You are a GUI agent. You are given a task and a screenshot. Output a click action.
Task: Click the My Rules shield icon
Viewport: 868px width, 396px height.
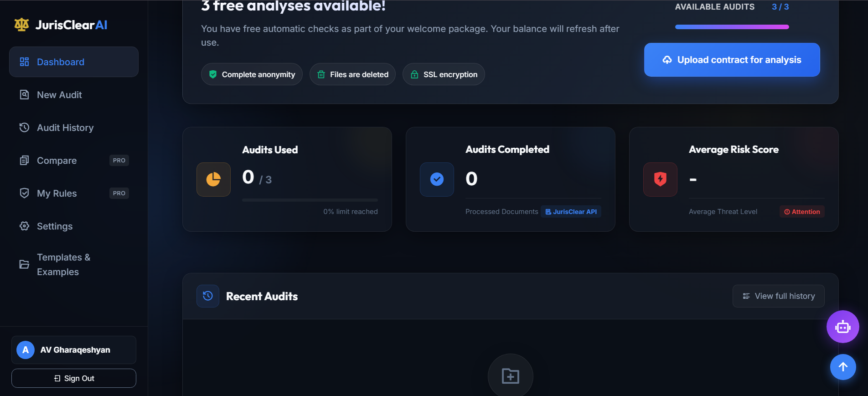point(25,193)
